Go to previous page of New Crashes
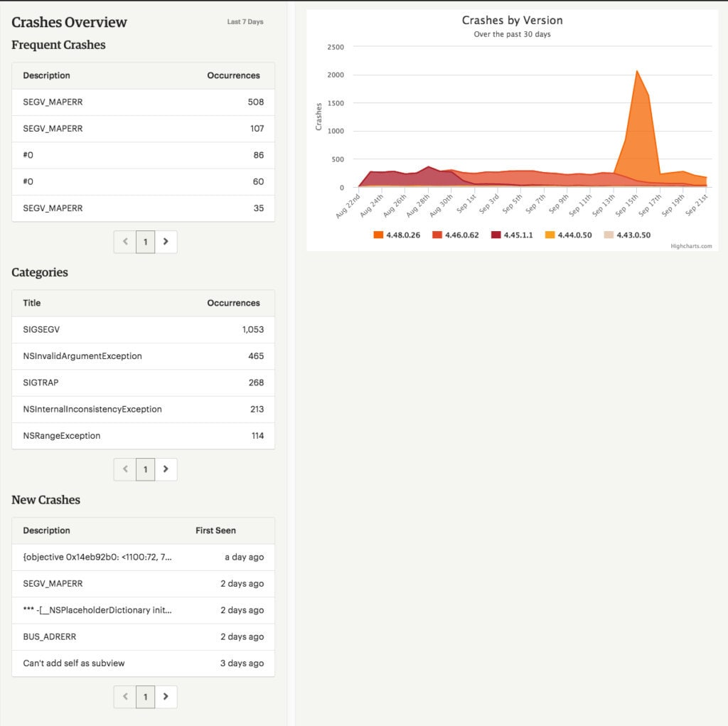The height and width of the screenshot is (726, 728). [x=125, y=697]
